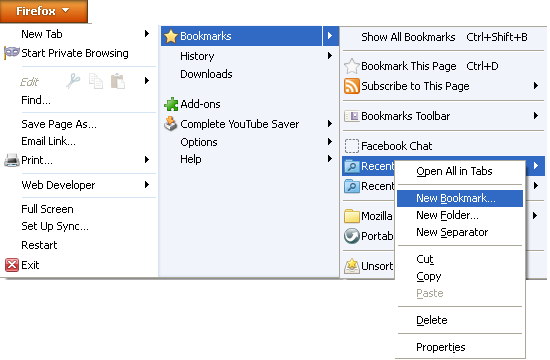The image size is (550, 360).
Task: Click the Unsorted Bookmarks tray icon
Action: 351,266
